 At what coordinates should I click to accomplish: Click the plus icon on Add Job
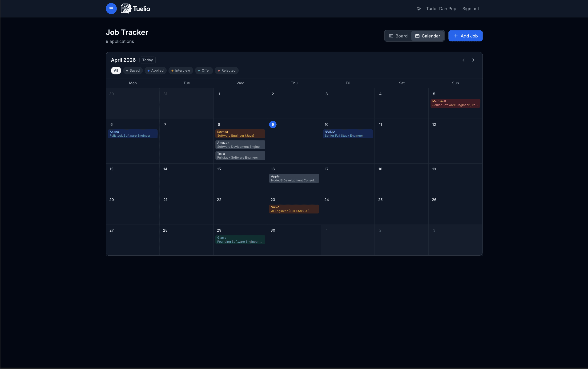pyautogui.click(x=456, y=36)
